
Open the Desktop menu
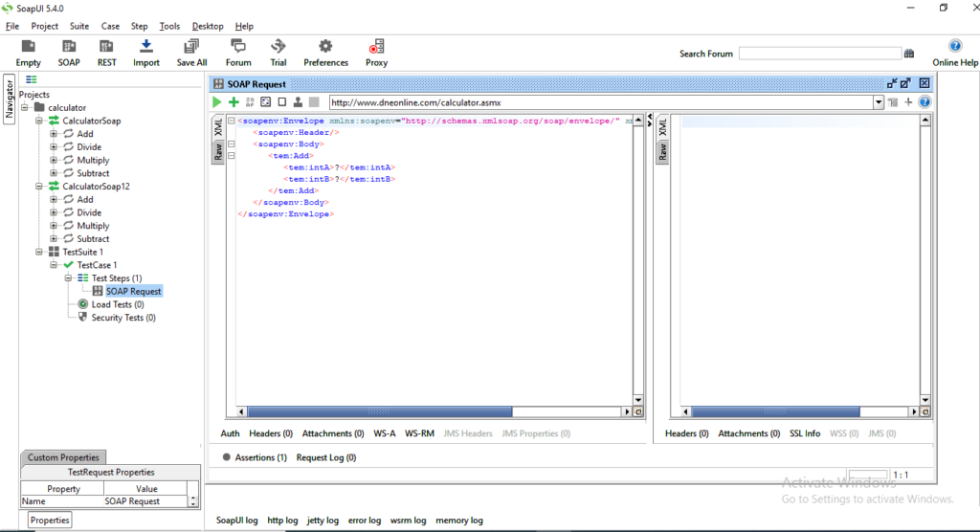[208, 26]
